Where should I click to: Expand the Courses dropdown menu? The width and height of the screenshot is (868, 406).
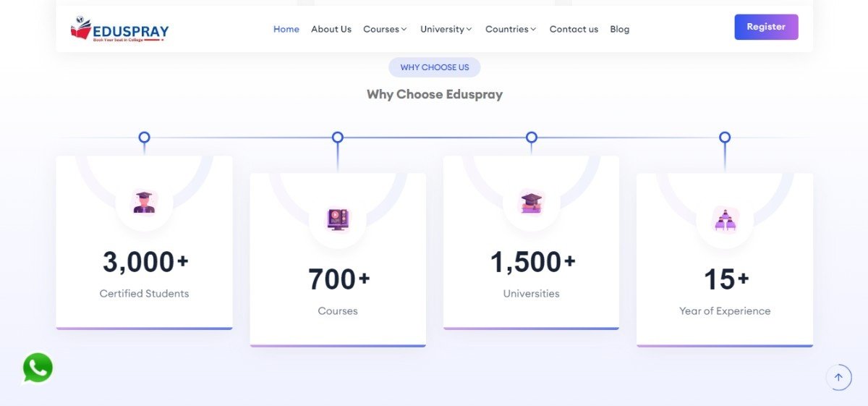[x=385, y=29]
